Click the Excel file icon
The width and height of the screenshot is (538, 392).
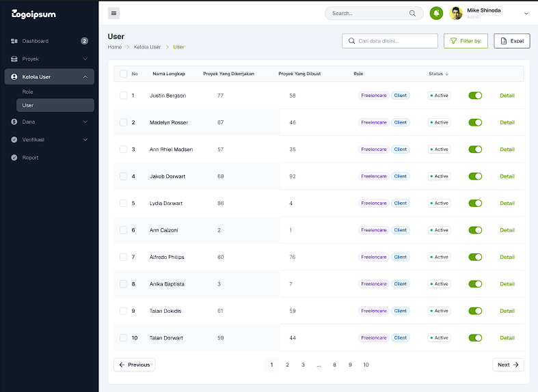(504, 41)
